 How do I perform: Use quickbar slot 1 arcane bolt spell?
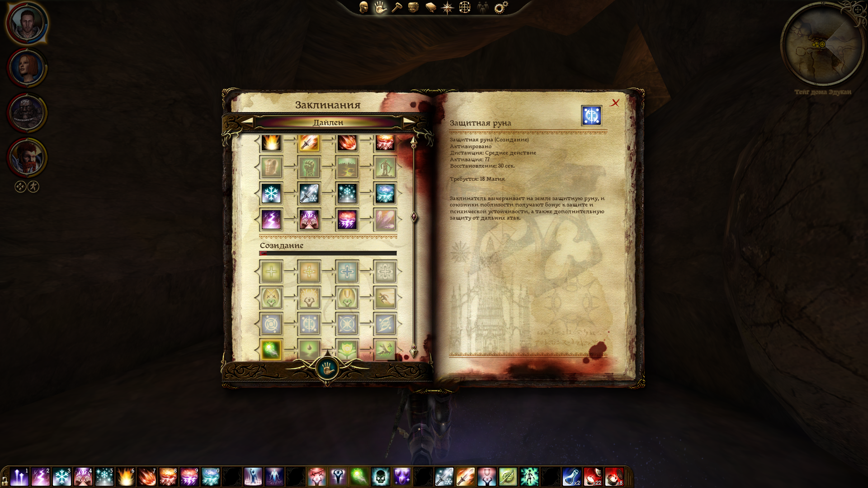click(19, 477)
